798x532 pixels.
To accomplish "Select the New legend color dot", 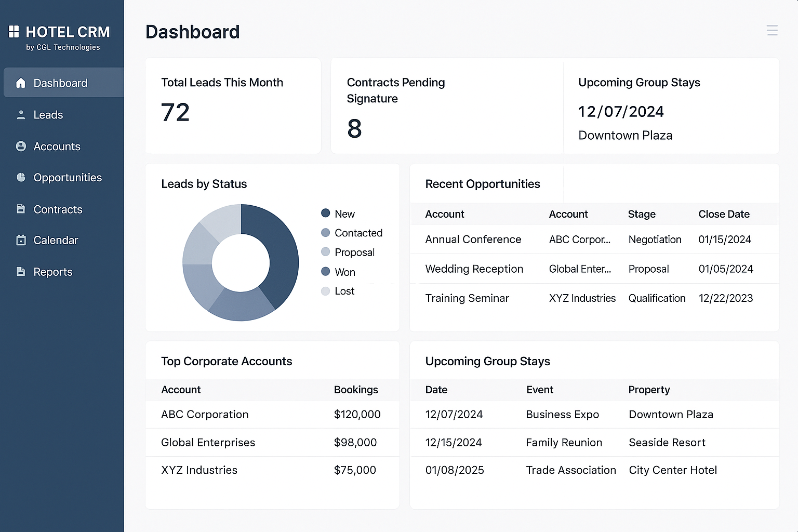I will pyautogui.click(x=326, y=214).
